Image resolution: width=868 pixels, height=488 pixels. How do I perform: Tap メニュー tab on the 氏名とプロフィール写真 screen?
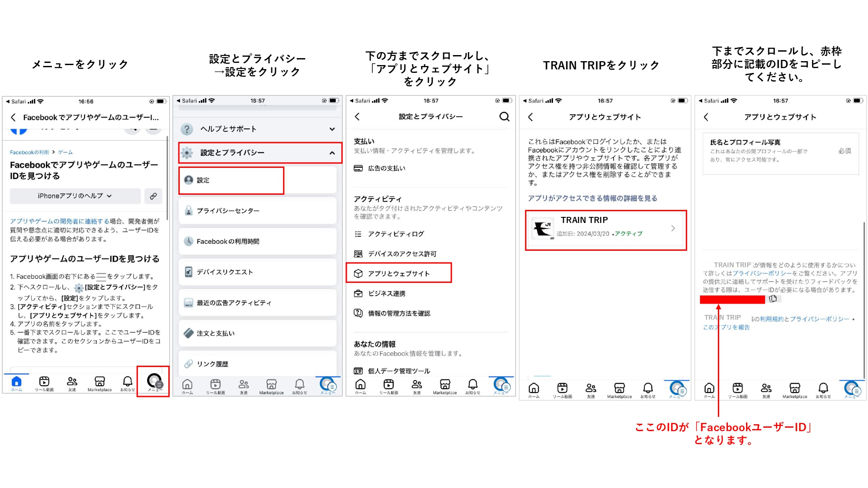852,390
